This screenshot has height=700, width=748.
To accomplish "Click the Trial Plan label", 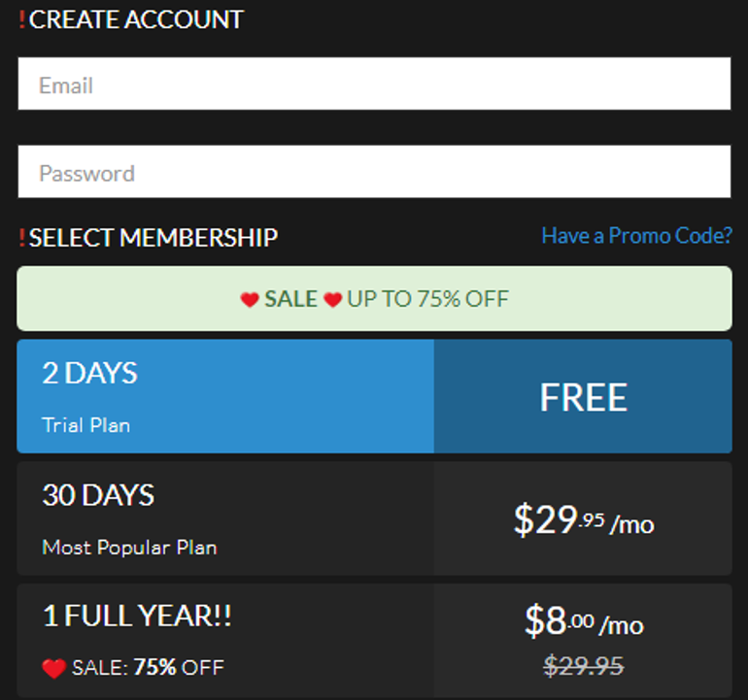I will click(x=85, y=425).
